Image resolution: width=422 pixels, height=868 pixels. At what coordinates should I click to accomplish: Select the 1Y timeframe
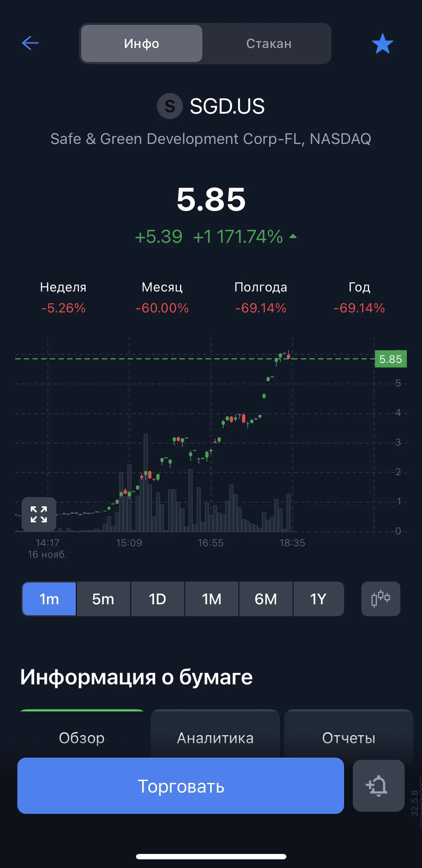[318, 599]
